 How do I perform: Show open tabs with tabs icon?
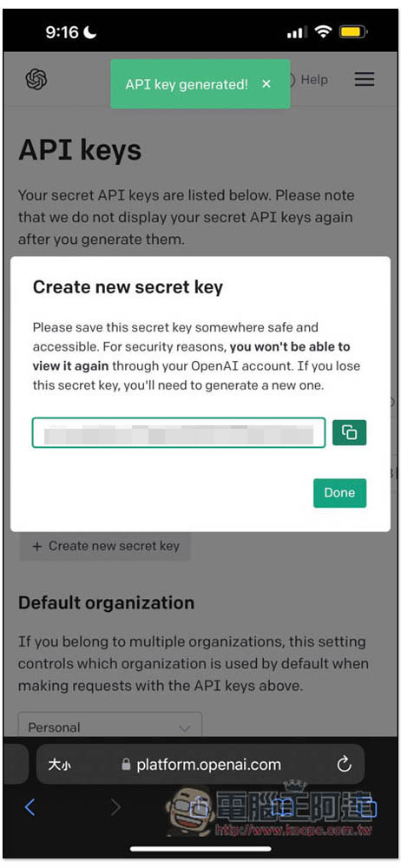coord(366,807)
